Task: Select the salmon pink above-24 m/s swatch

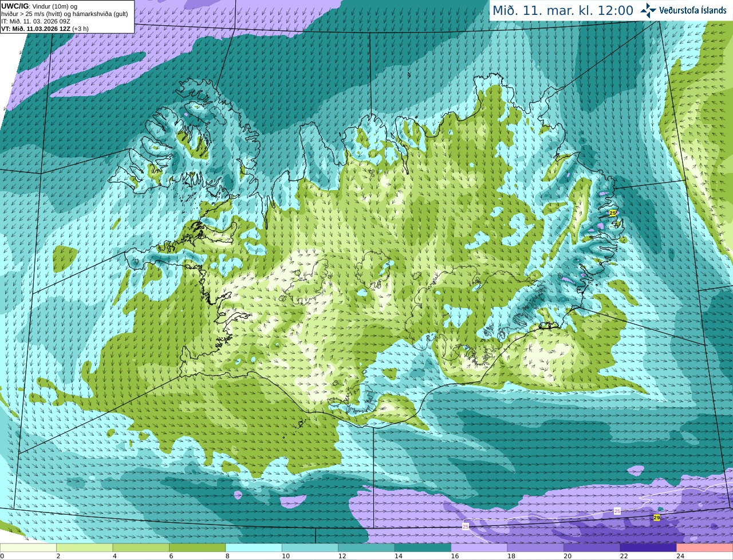Action: [705, 547]
